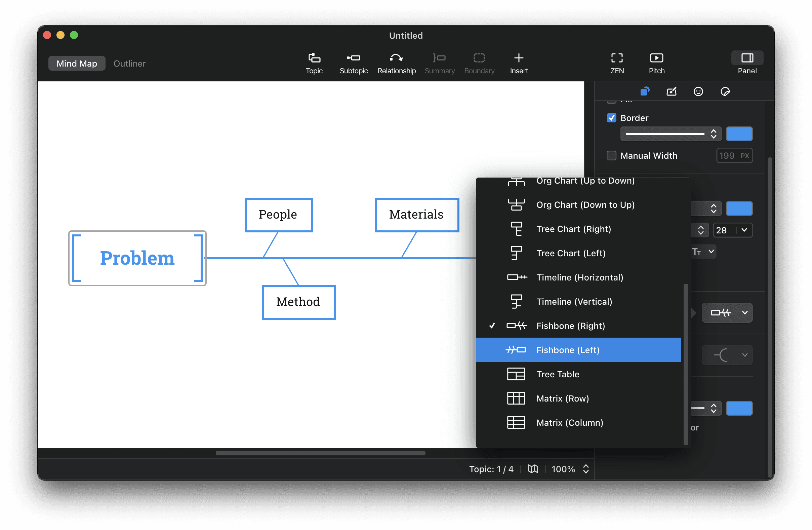Click the Tree Chart (Right) icon
The height and width of the screenshot is (530, 812).
(x=516, y=229)
